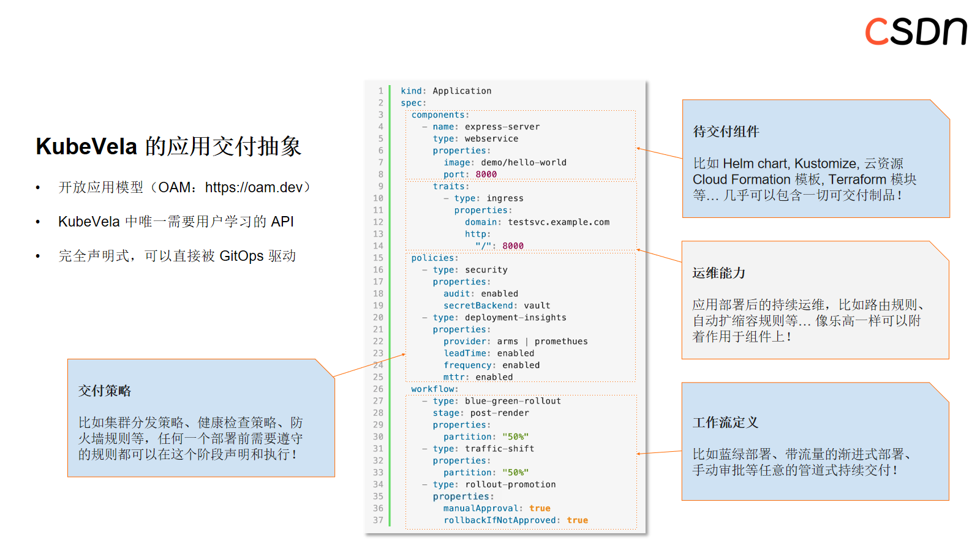Click the components dotted outline region
Viewport: 980px width, 551px height.
pos(521,144)
